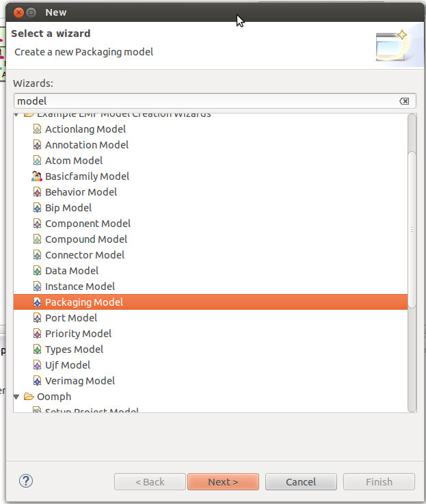Select the highlighted Packaging Model row
The width and height of the screenshot is (426, 504).
(211, 302)
